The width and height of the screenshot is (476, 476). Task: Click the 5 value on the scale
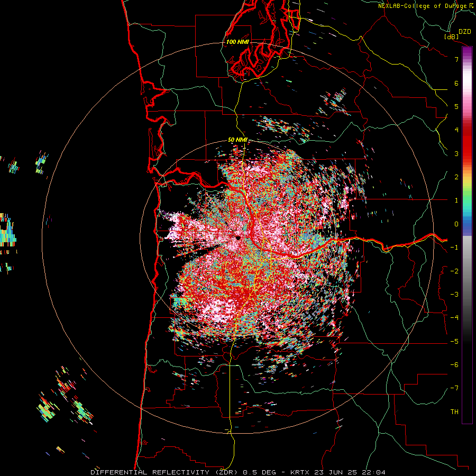coord(456,106)
